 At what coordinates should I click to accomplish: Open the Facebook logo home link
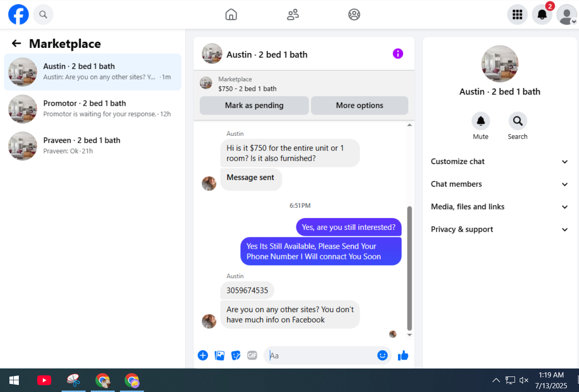[18, 15]
